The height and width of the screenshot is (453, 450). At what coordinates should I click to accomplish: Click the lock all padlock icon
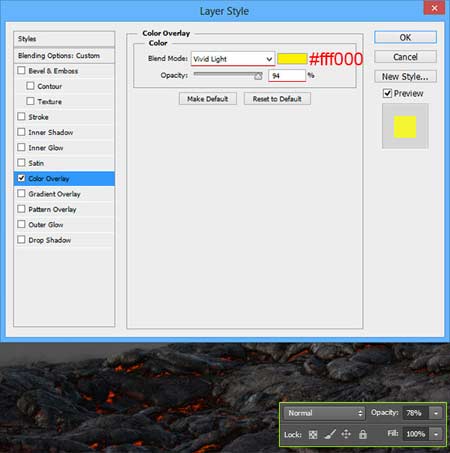pos(363,434)
